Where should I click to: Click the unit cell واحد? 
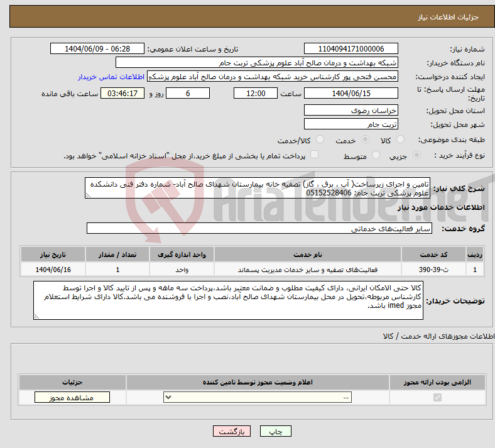(x=182, y=270)
